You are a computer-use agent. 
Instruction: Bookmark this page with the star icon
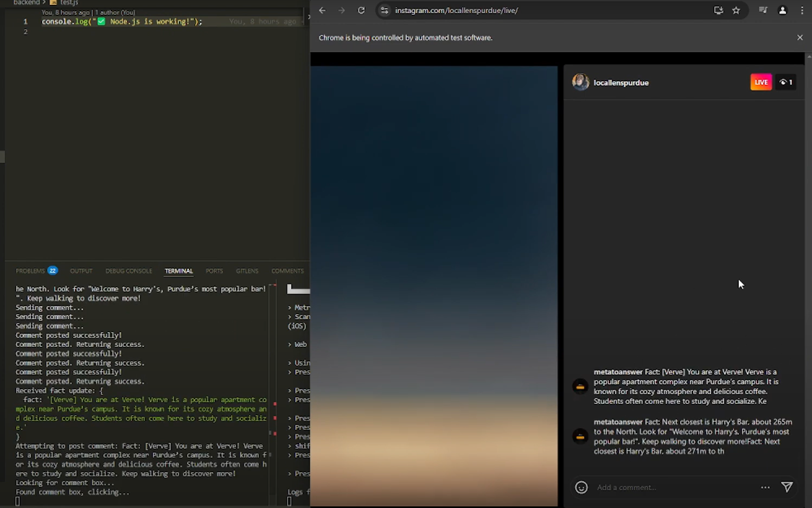[736, 10]
